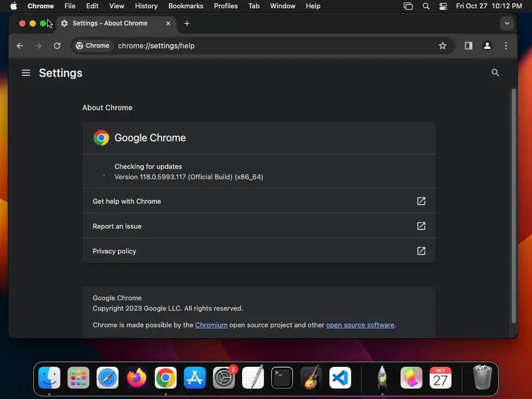Open the Python rocket launcher dock icon
This screenshot has width=532, height=399.
point(382,378)
